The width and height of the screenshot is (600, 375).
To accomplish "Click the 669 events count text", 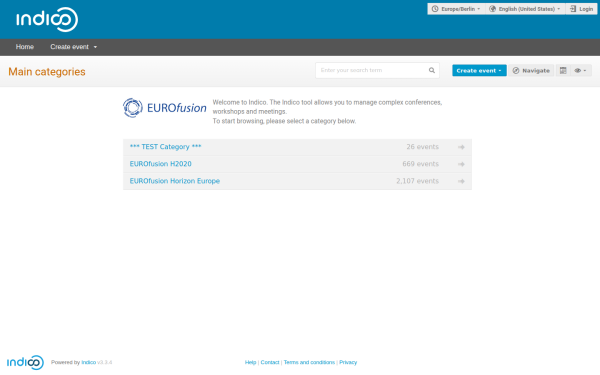I will pyautogui.click(x=421, y=164).
